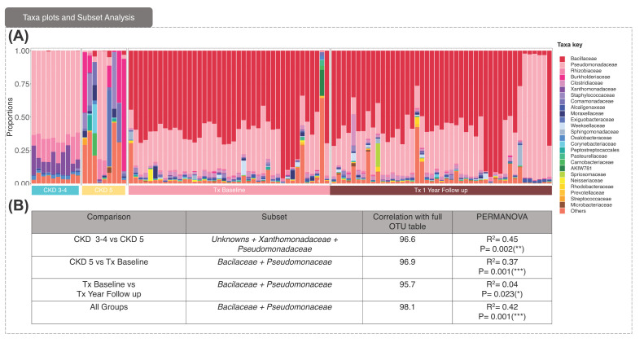Screen dimensions: 644x343
Task: Click the Taxa key heading
Action: click(x=570, y=45)
